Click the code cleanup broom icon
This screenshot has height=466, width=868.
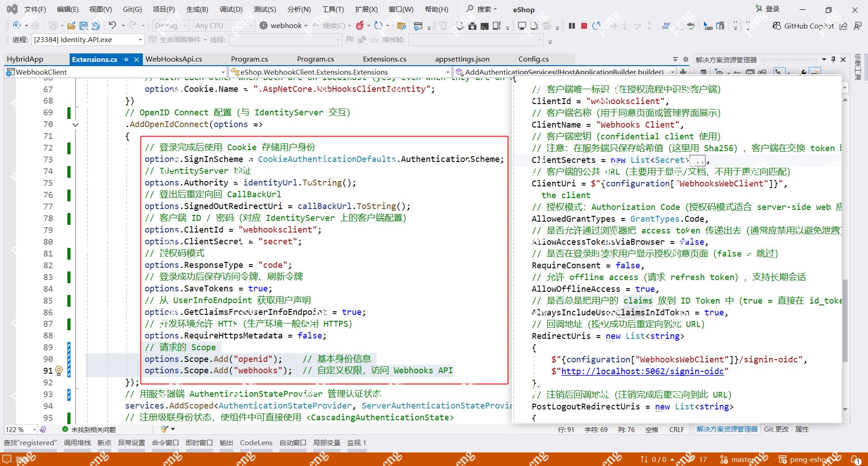coord(165,429)
